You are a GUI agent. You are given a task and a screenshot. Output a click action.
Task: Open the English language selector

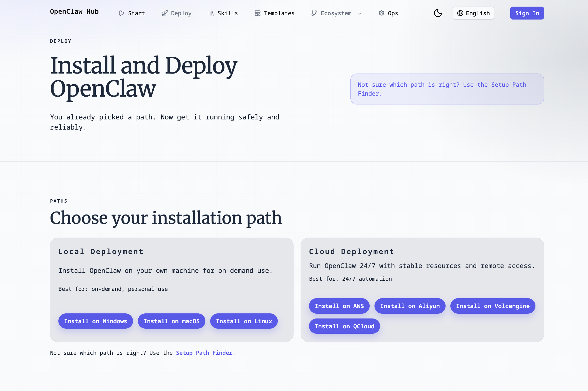pyautogui.click(x=473, y=13)
